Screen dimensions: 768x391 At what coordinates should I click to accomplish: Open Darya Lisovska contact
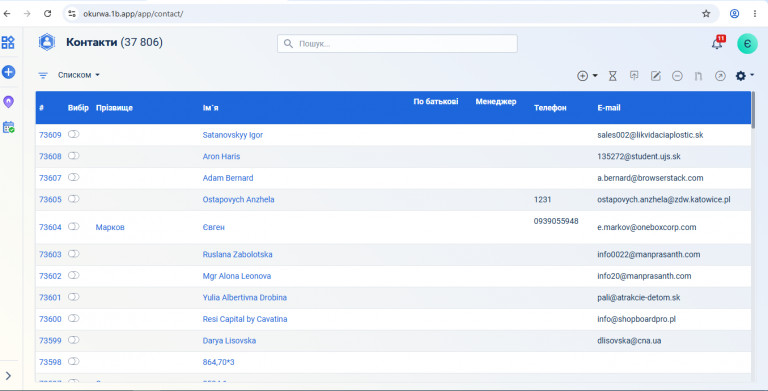(x=229, y=341)
